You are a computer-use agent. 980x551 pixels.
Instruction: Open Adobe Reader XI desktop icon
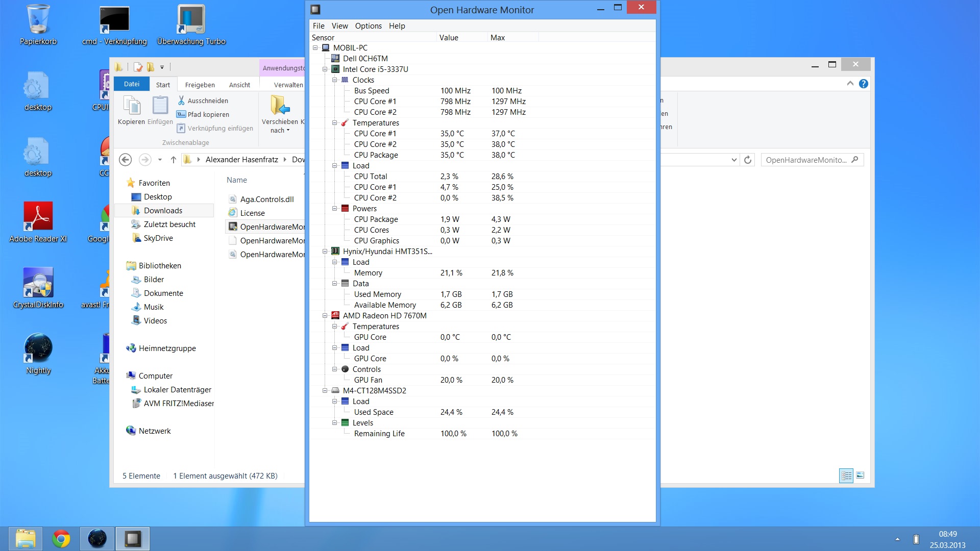[38, 216]
